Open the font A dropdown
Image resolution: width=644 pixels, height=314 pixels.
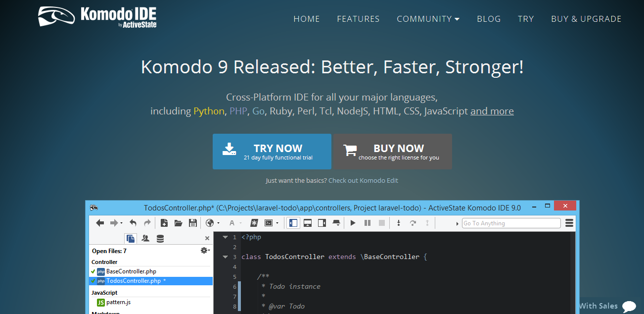point(234,223)
